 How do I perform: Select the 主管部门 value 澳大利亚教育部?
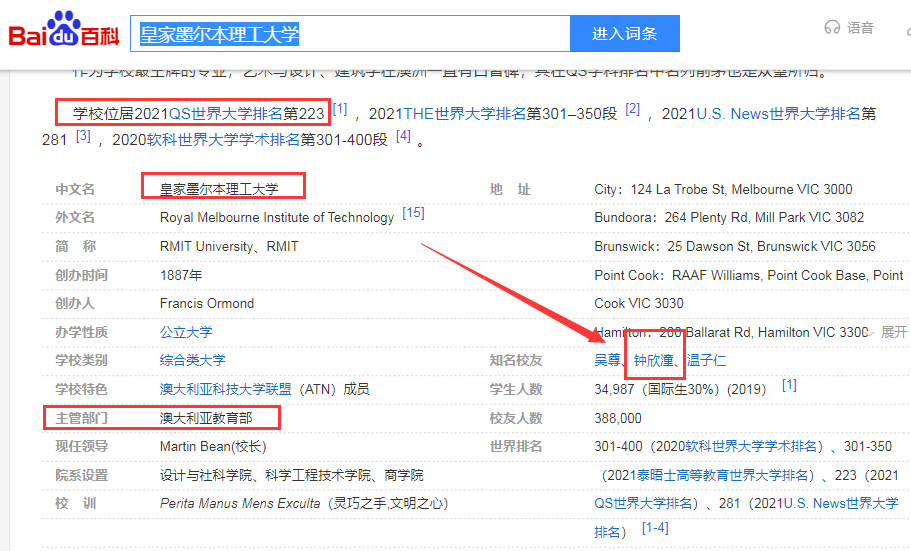click(x=206, y=418)
